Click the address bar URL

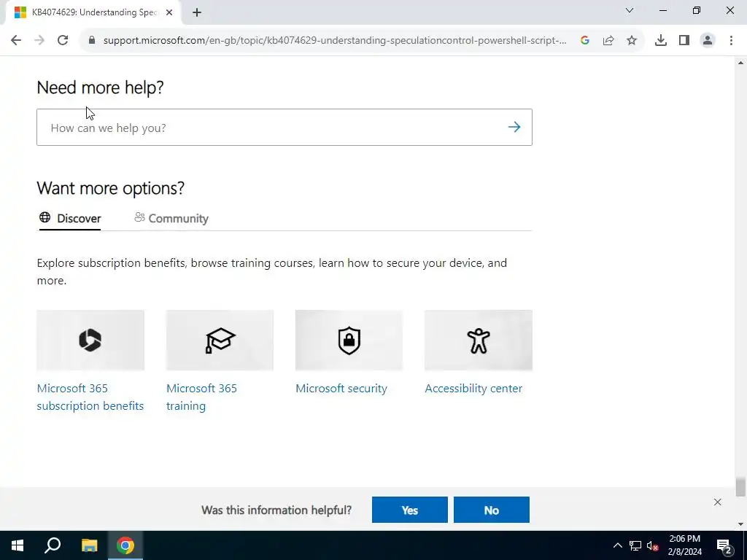[335, 41]
